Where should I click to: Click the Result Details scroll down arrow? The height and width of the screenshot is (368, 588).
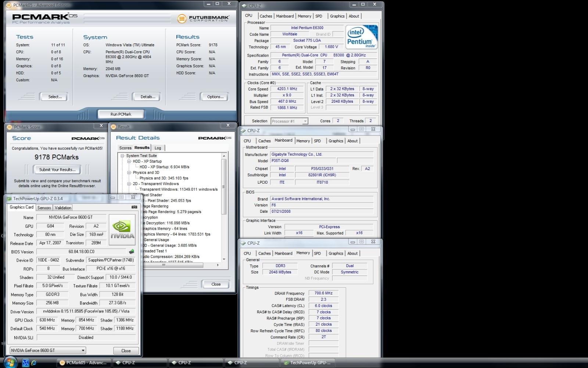coord(223,259)
